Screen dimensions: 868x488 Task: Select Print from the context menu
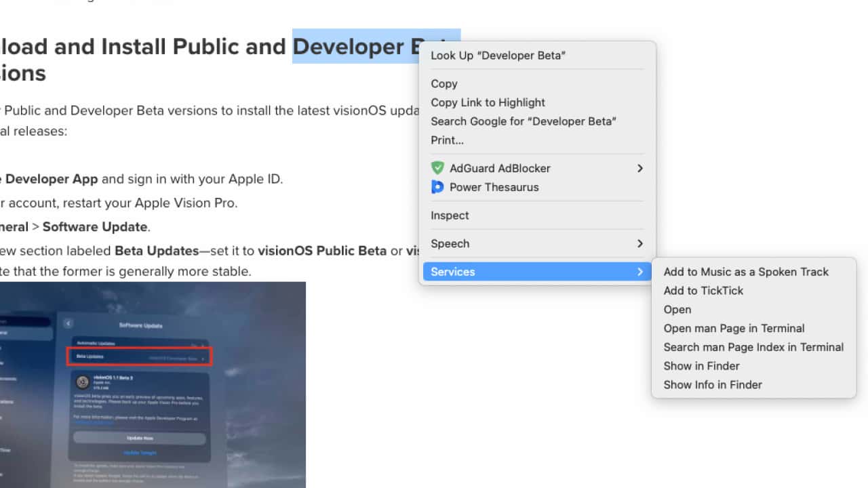click(x=447, y=140)
